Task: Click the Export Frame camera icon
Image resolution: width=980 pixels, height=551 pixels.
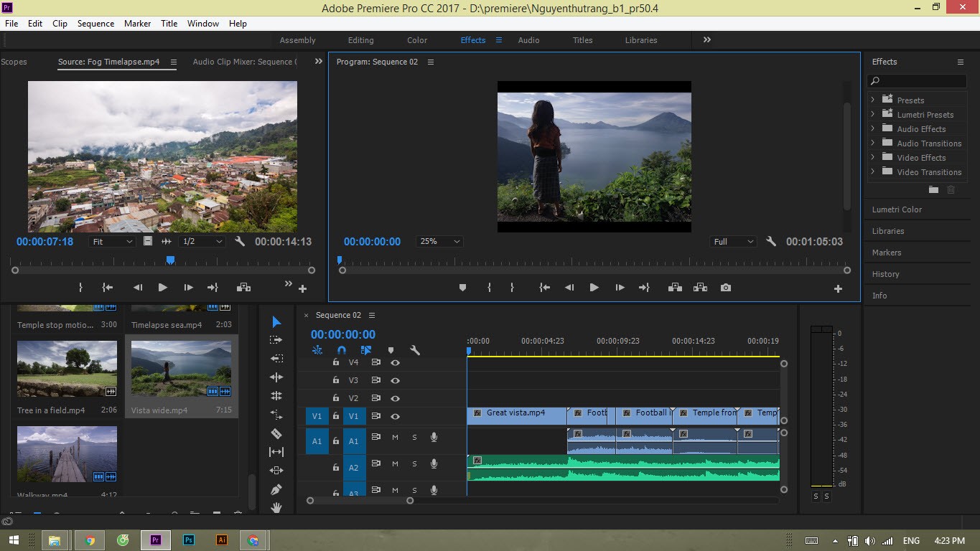Action: pos(726,288)
